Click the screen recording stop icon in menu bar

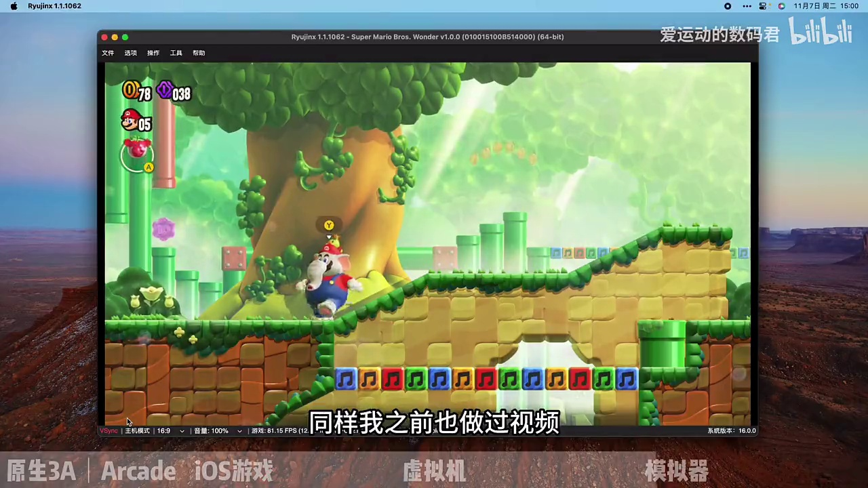[728, 6]
